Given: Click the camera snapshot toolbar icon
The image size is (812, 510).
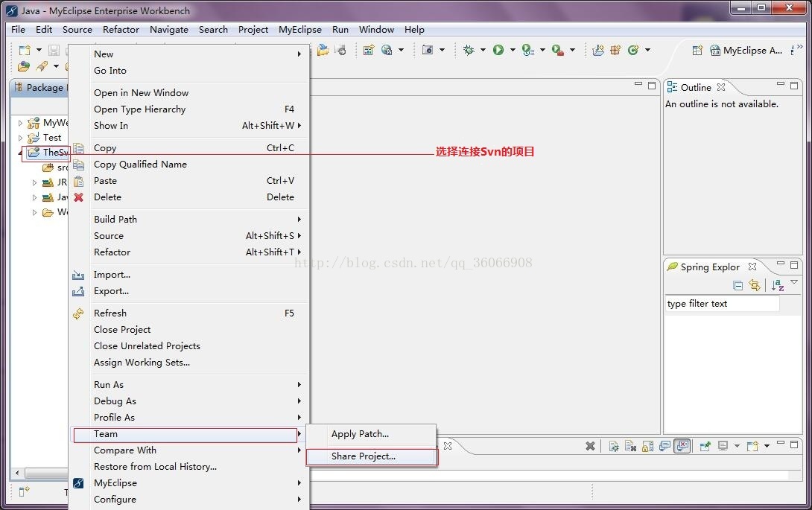Looking at the screenshot, I should click(x=428, y=50).
